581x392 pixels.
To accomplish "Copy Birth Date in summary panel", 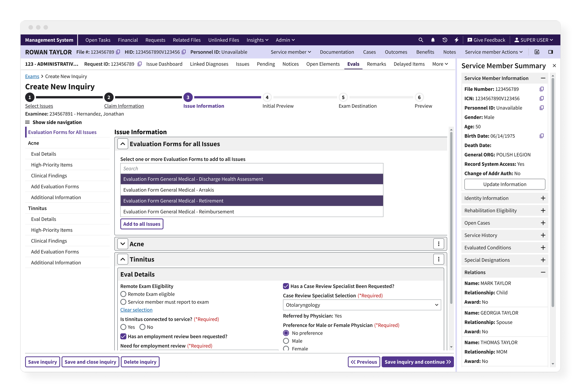I will (541, 136).
